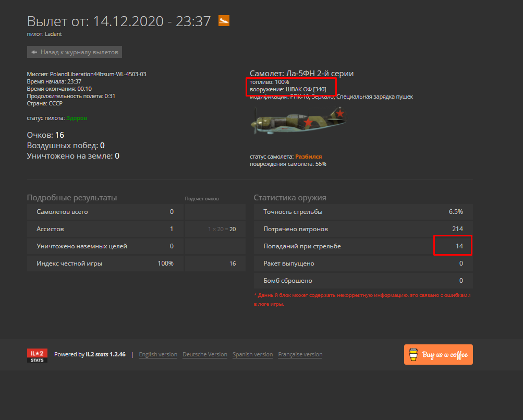Open the Buy us a coffee button
Image resolution: width=523 pixels, height=420 pixels.
pyautogui.click(x=439, y=355)
